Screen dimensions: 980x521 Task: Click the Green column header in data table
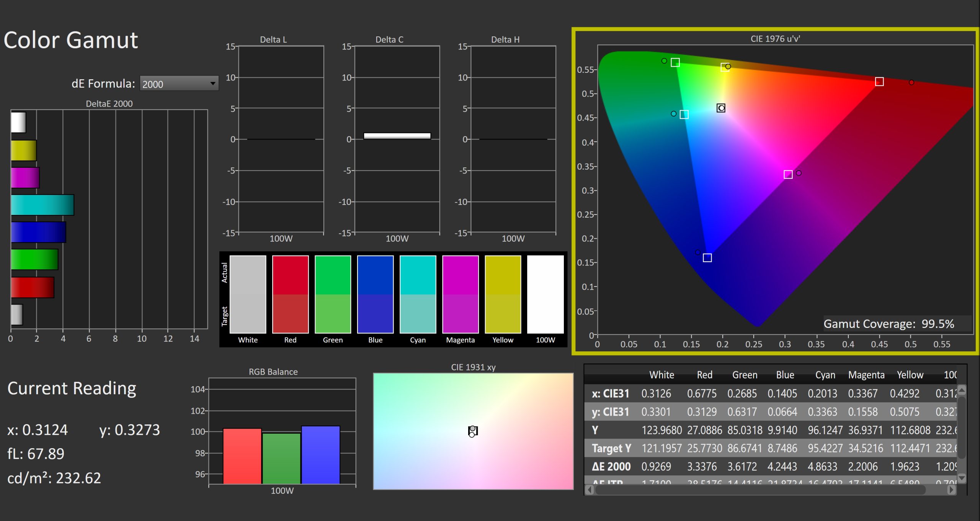coord(745,375)
